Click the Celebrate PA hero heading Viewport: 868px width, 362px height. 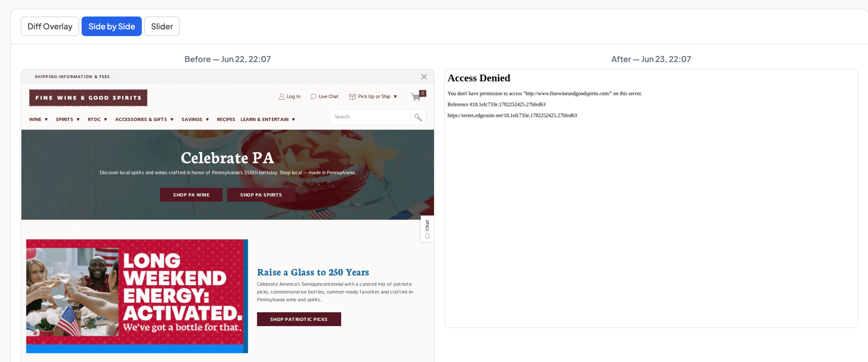(227, 158)
